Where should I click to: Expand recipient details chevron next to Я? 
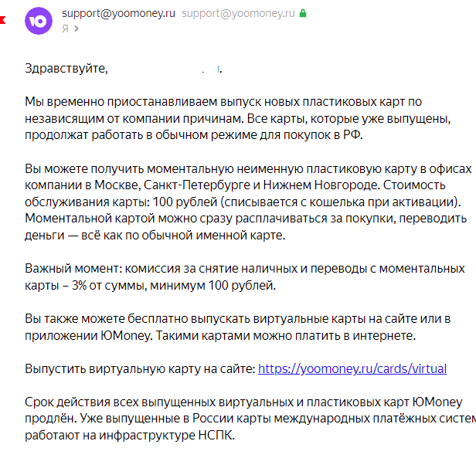coord(76,29)
